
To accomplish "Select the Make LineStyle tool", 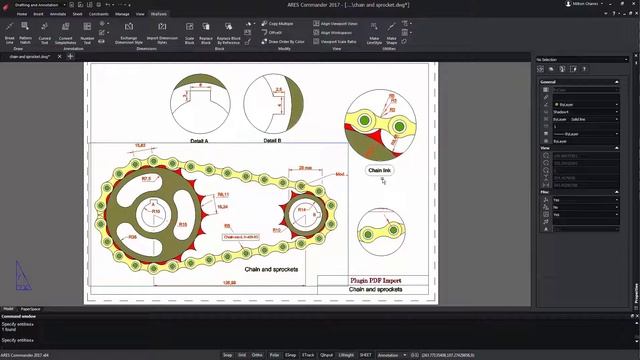I will click(x=374, y=33).
